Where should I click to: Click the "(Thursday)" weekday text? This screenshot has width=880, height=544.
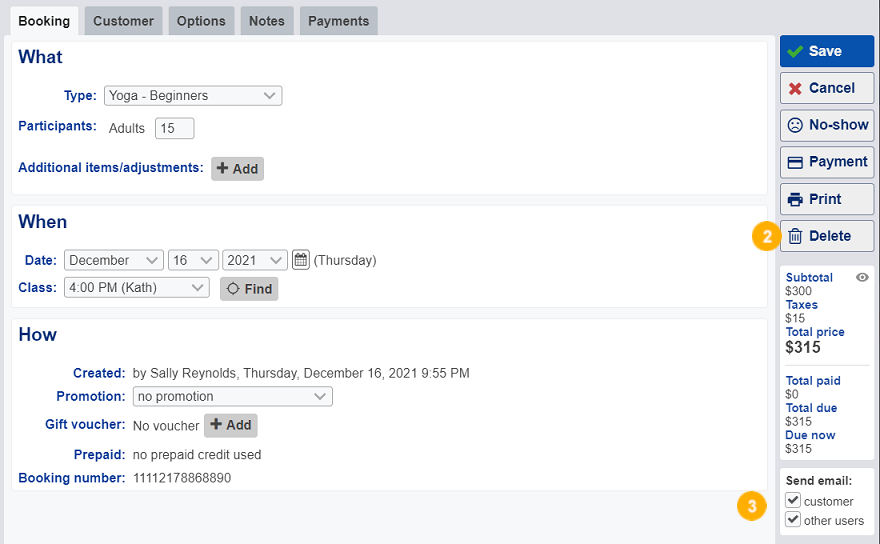pyautogui.click(x=345, y=260)
